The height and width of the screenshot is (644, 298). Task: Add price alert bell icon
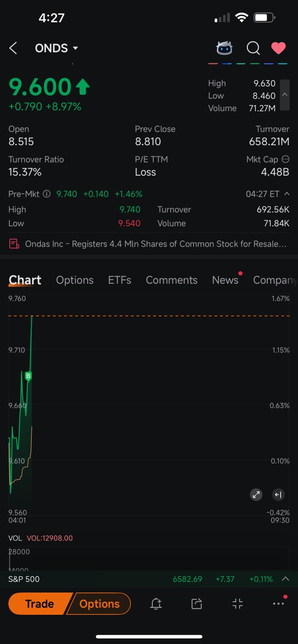pyautogui.click(x=156, y=604)
